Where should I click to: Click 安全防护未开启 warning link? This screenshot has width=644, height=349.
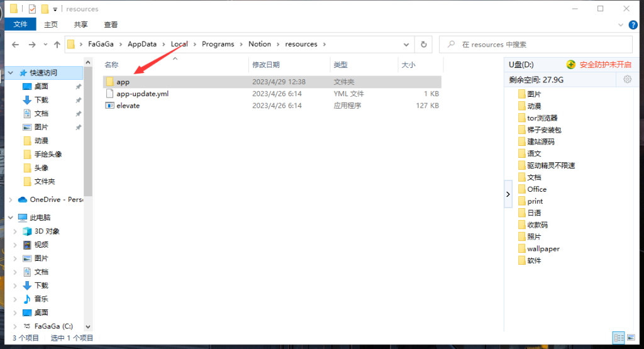point(606,65)
